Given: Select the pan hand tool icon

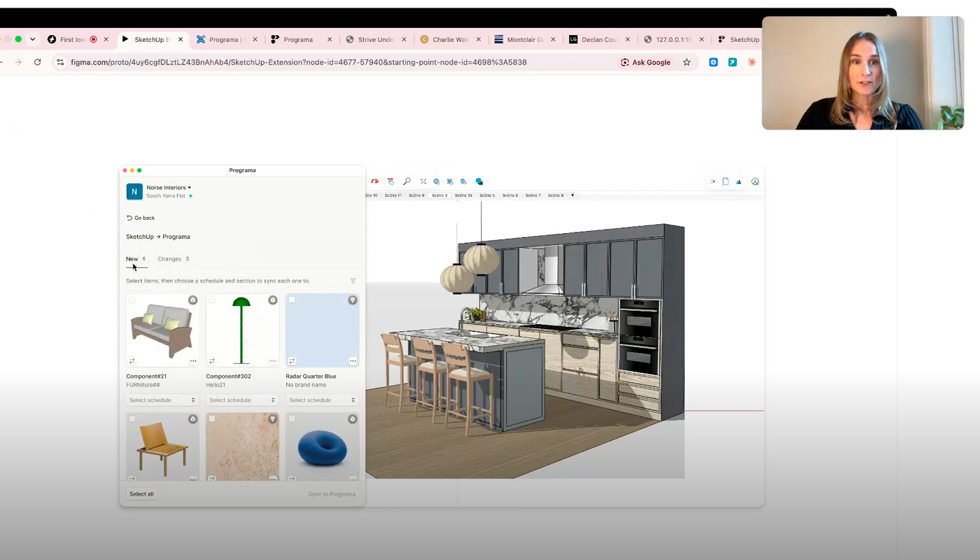Looking at the screenshot, I should (391, 181).
